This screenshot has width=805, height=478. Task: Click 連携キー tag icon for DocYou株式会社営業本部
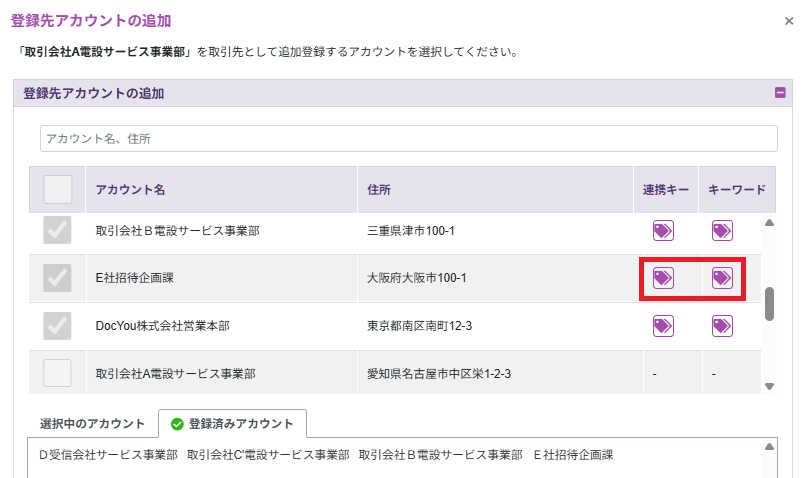click(662, 325)
